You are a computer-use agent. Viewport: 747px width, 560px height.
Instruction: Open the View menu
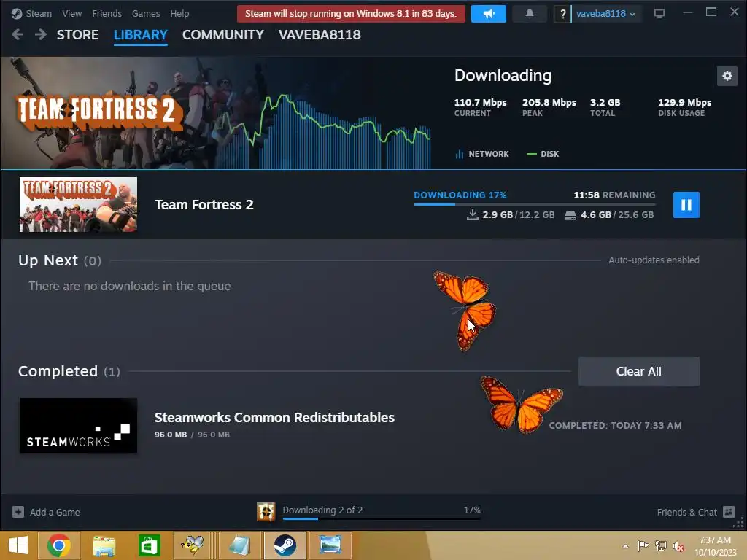click(x=71, y=13)
